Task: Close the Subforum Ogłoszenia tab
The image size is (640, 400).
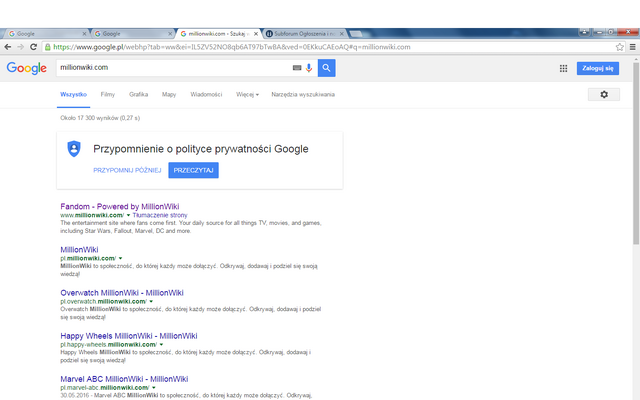Action: 342,34
